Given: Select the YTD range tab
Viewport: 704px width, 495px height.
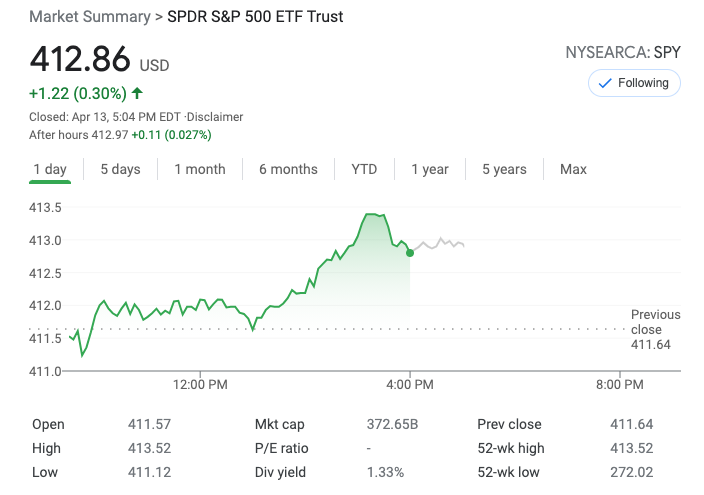Looking at the screenshot, I should click(x=364, y=169).
